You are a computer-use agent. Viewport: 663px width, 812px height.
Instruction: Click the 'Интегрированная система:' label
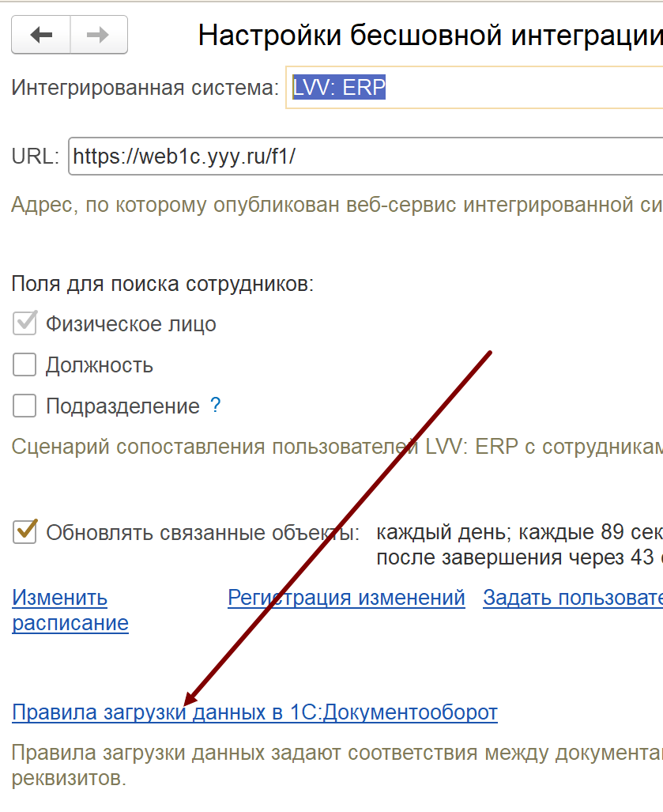click(x=145, y=87)
